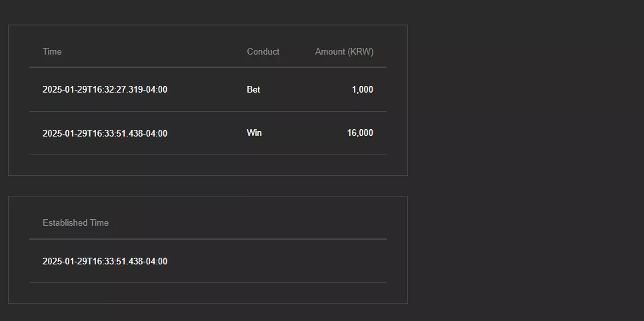Click the Win conduct cell
The width and height of the screenshot is (644, 321).
pyautogui.click(x=254, y=133)
